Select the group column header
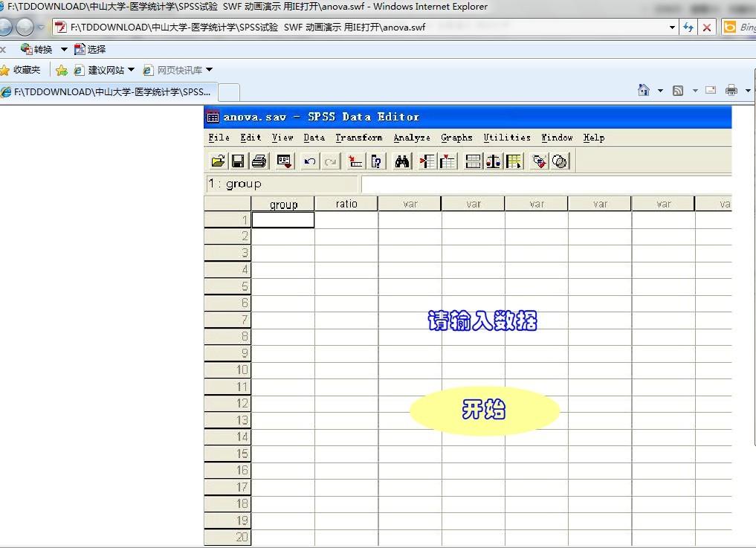Image resolution: width=756 pixels, height=548 pixels. [x=283, y=204]
